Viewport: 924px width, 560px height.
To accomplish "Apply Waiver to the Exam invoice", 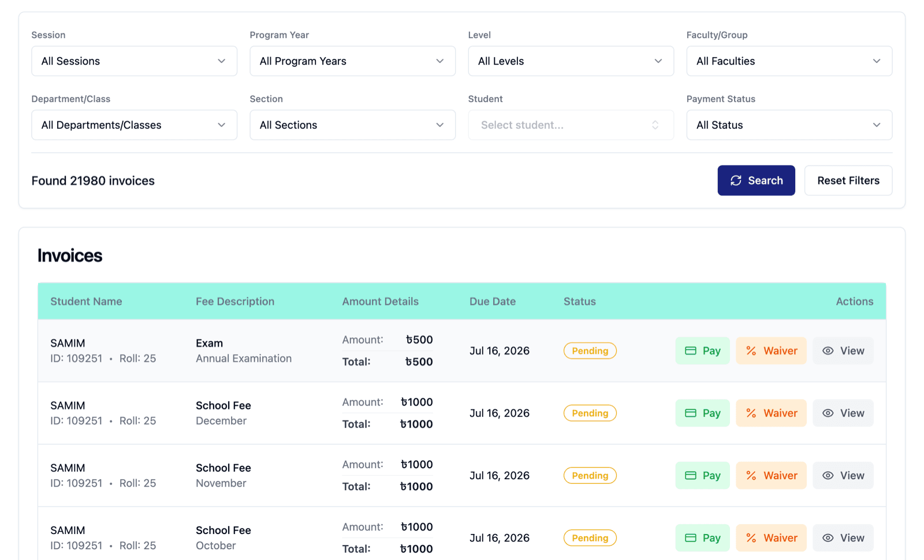I will [771, 351].
